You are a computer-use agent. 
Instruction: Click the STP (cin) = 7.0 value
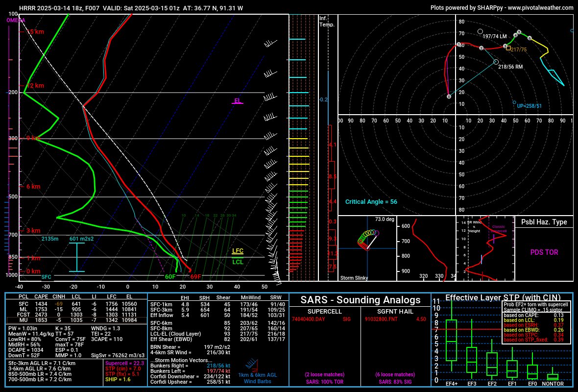(x=123, y=368)
